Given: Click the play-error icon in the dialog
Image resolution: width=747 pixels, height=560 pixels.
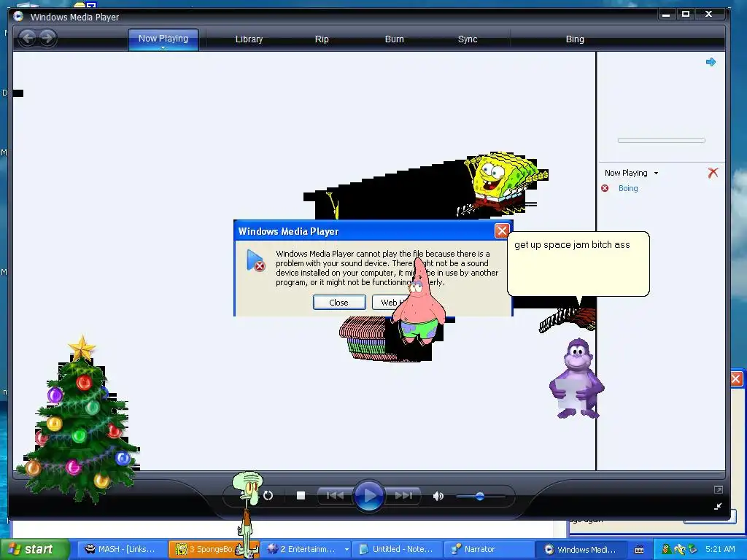Looking at the screenshot, I should (x=255, y=261).
